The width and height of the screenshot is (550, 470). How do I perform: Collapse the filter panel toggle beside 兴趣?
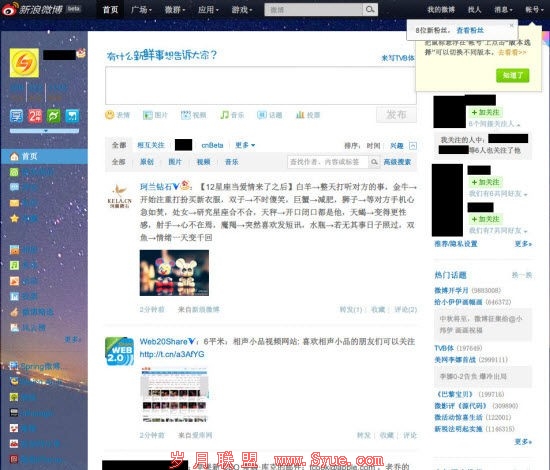click(413, 146)
